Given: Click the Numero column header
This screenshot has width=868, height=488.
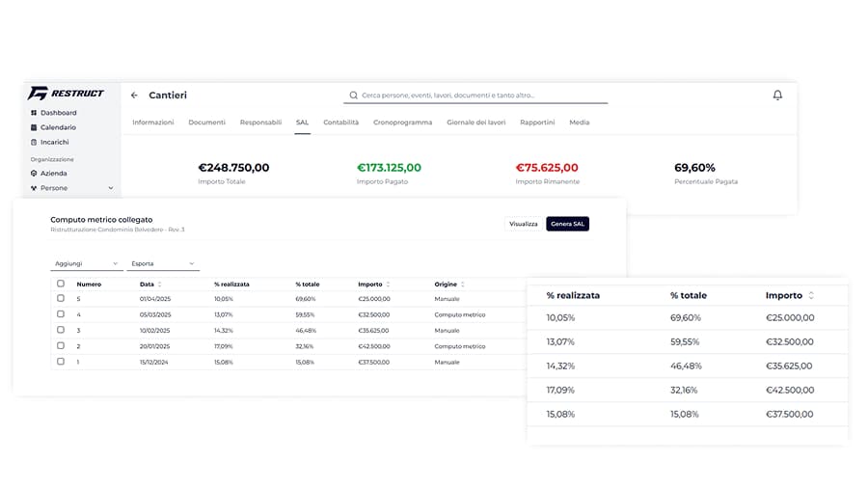Looking at the screenshot, I should coord(89,285).
